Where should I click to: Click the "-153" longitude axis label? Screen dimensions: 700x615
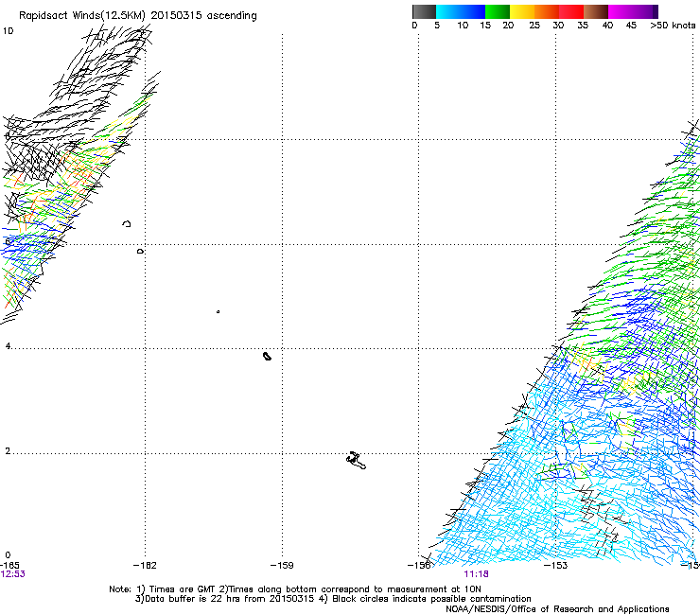(x=556, y=566)
